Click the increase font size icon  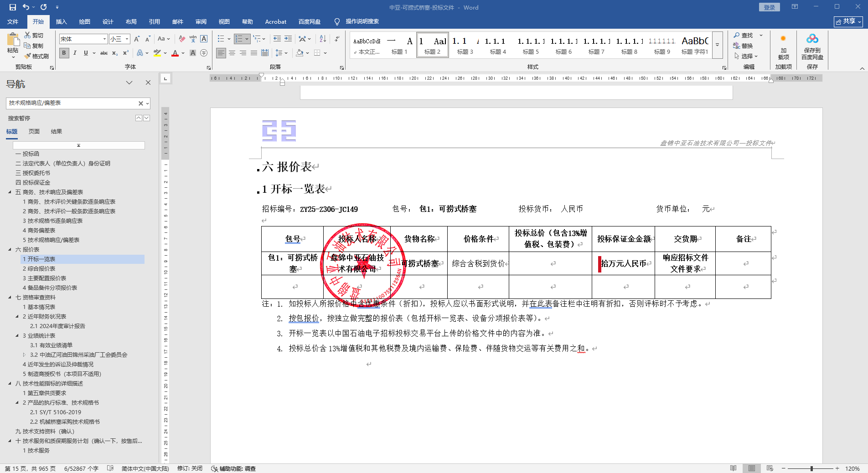coord(136,39)
